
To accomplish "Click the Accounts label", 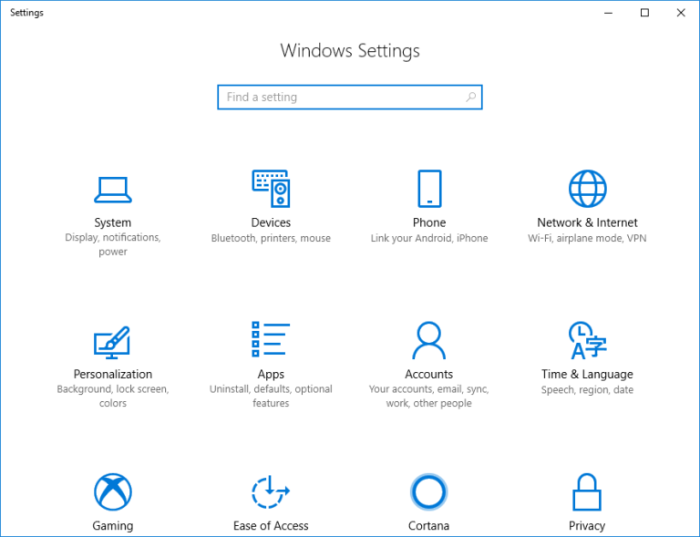I will click(429, 374).
